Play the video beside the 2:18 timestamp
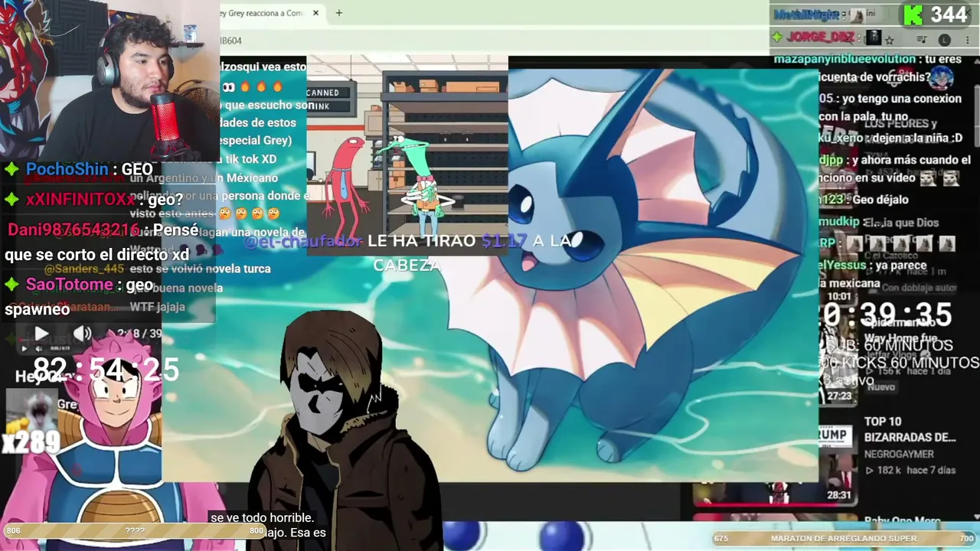Screen dimensions: 980x551 pos(41,334)
